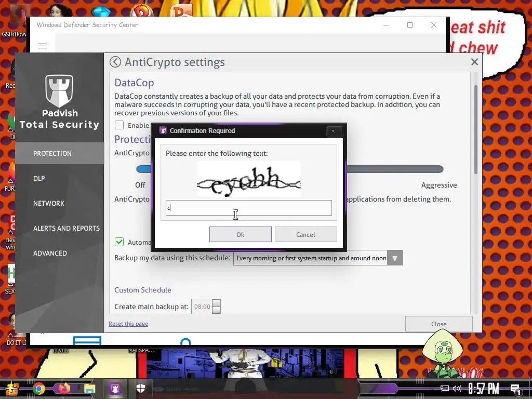Image resolution: width=532 pixels, height=399 pixels.
Task: Launch Google Chrome from the taskbar
Action: [x=38, y=389]
